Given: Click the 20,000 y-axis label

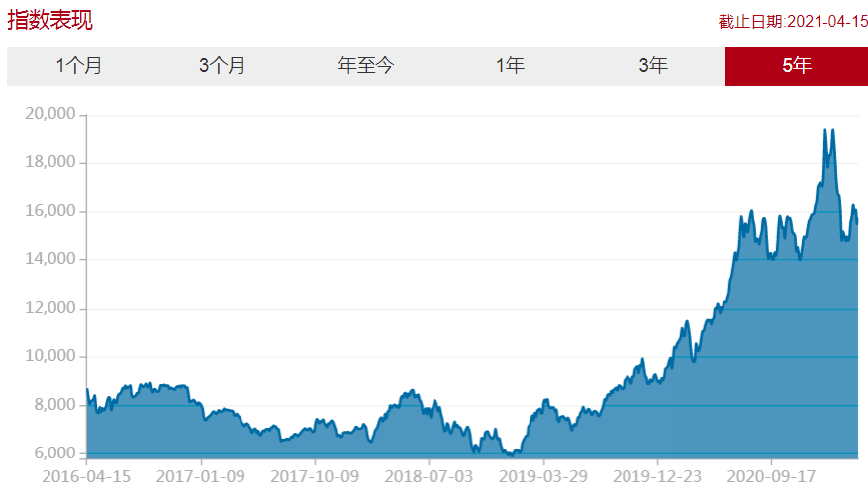Looking at the screenshot, I should [49, 114].
